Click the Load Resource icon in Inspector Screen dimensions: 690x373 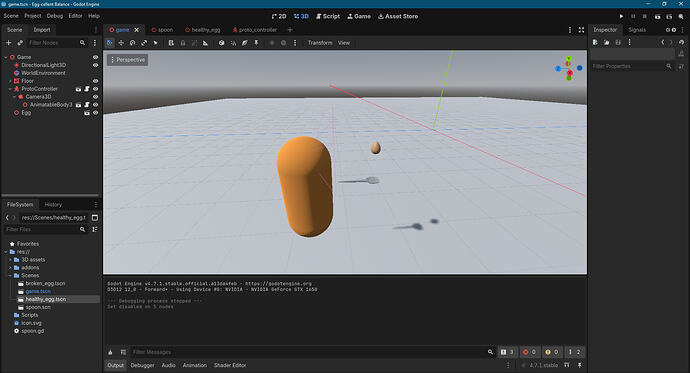tap(606, 42)
